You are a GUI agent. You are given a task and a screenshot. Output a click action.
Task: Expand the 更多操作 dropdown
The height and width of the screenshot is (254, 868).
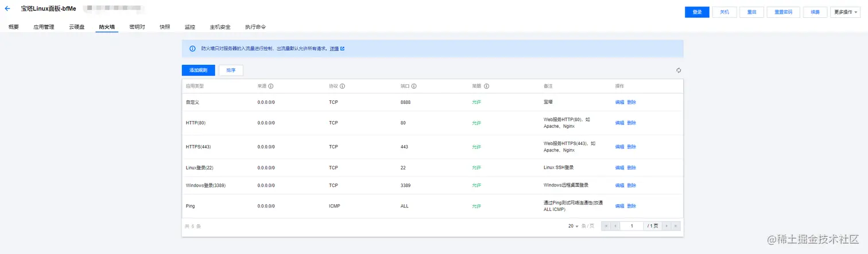click(845, 12)
